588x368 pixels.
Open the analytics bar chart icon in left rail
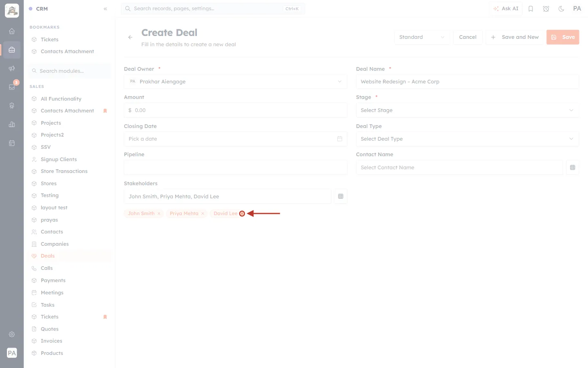coord(12,124)
